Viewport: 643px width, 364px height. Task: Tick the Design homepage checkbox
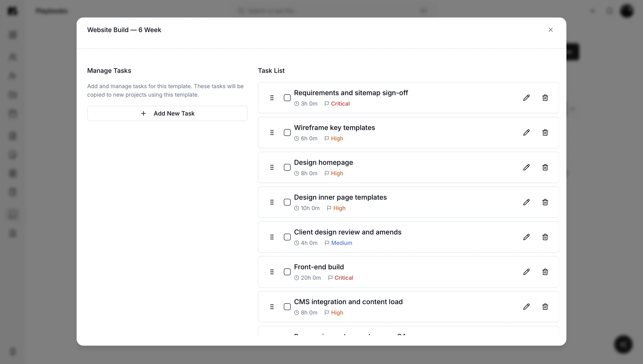pos(287,167)
